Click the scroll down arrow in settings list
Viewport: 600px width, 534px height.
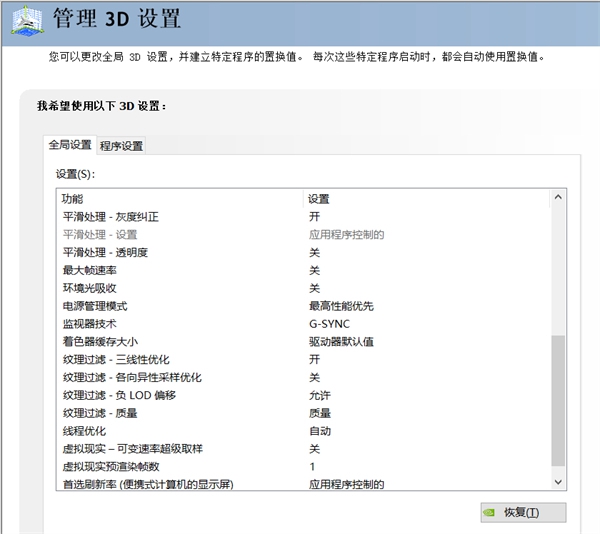[x=558, y=482]
